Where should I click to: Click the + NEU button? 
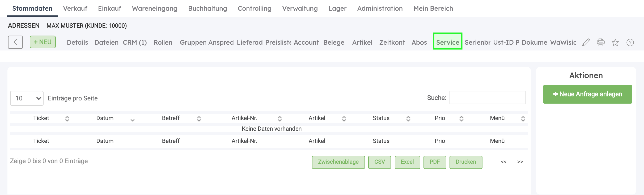coord(43,42)
